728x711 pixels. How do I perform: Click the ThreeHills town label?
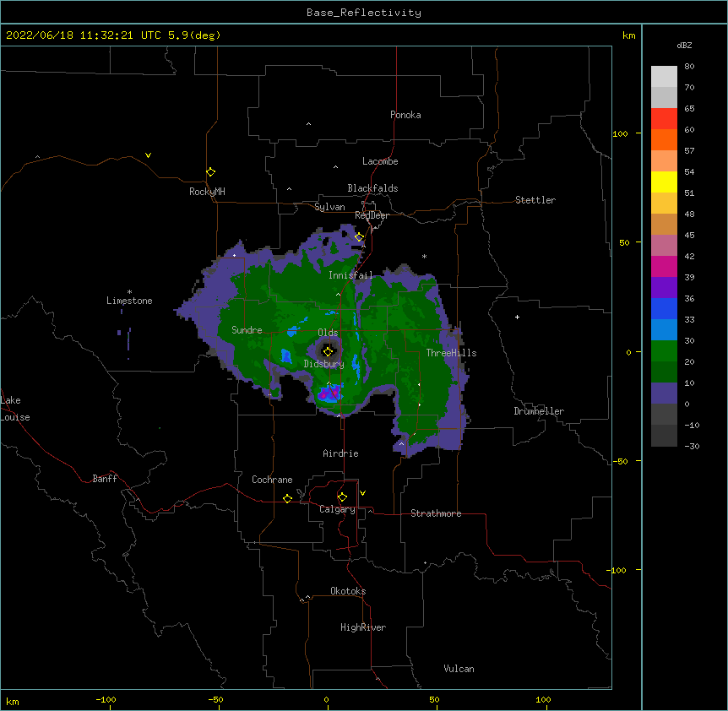click(451, 353)
